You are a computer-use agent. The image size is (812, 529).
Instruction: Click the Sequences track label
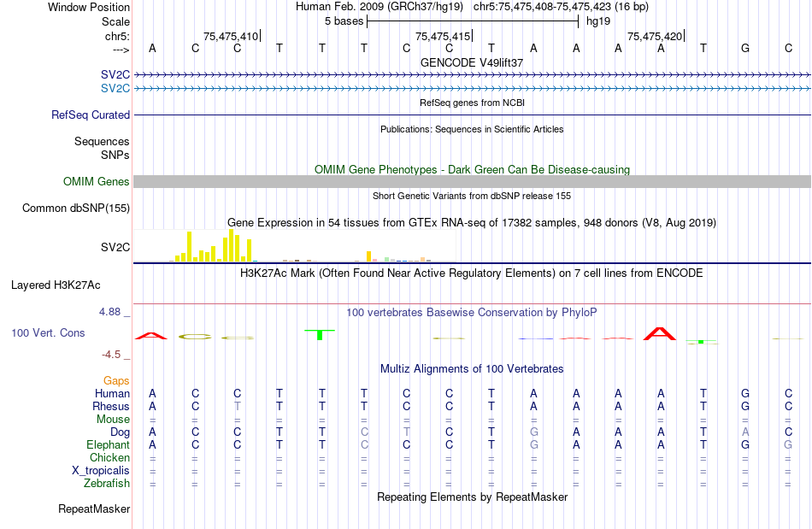pos(102,141)
